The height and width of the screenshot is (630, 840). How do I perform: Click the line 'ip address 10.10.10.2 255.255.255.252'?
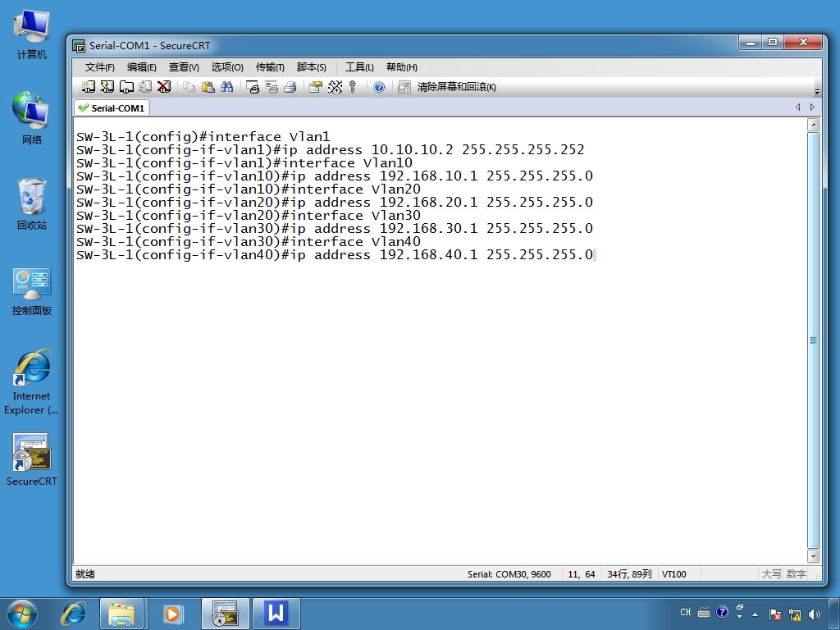pos(330,150)
